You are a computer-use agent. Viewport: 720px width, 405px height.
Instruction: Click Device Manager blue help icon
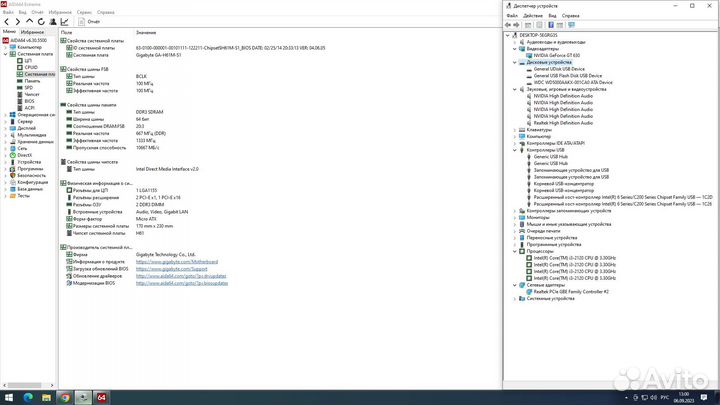[551, 25]
